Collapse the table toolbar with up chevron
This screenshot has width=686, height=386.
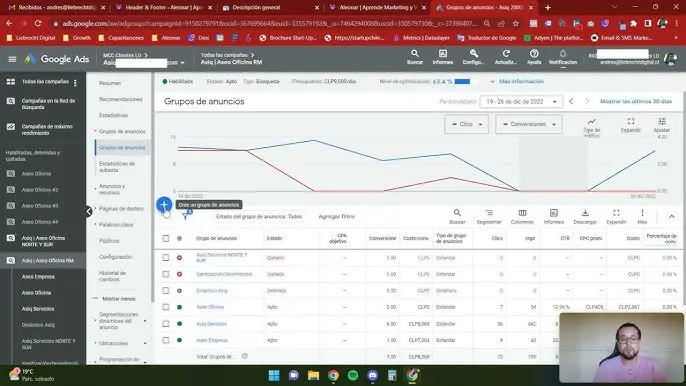point(672,216)
